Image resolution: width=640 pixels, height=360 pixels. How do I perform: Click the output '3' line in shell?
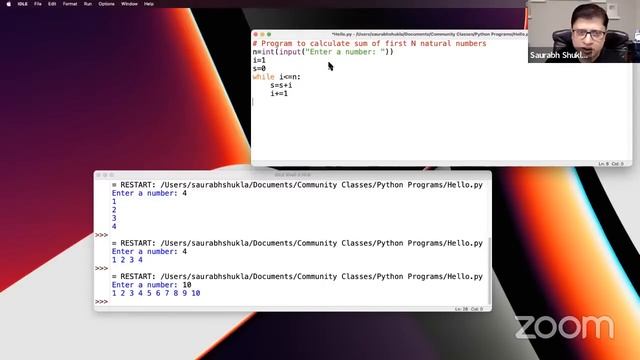click(114, 218)
